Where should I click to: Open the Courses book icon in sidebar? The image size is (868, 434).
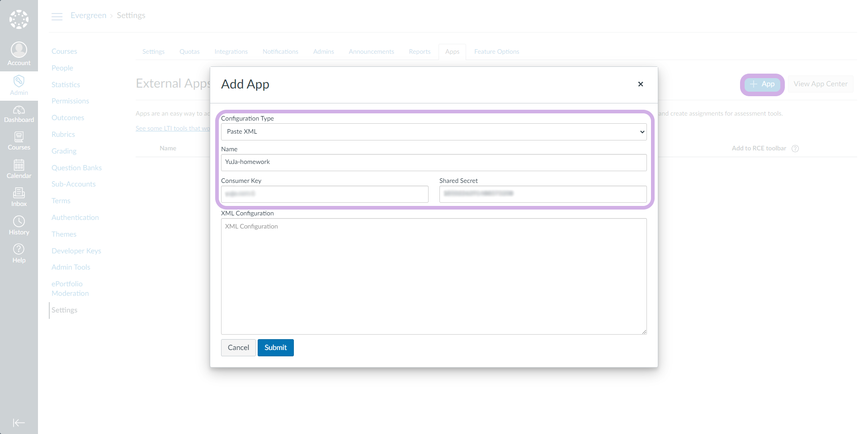point(19,137)
